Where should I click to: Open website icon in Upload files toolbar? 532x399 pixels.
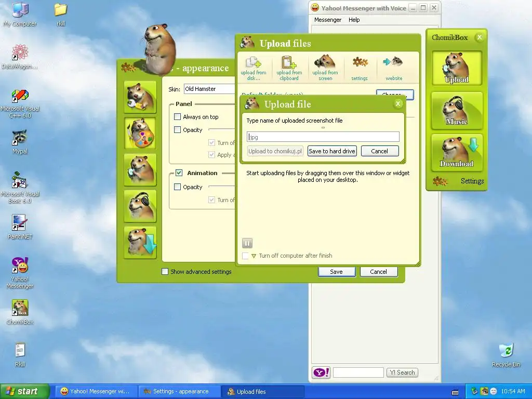(393, 62)
